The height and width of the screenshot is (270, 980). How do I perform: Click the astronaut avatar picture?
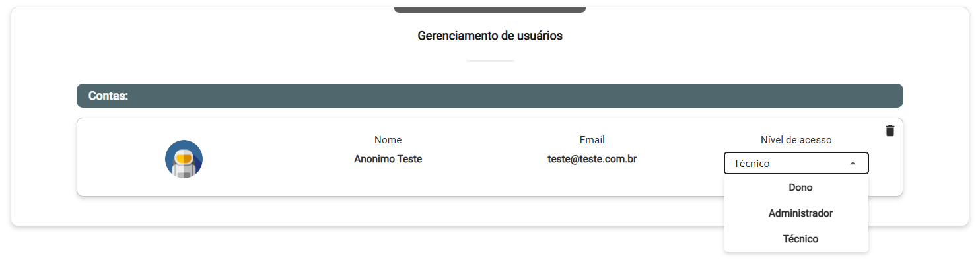tap(184, 159)
